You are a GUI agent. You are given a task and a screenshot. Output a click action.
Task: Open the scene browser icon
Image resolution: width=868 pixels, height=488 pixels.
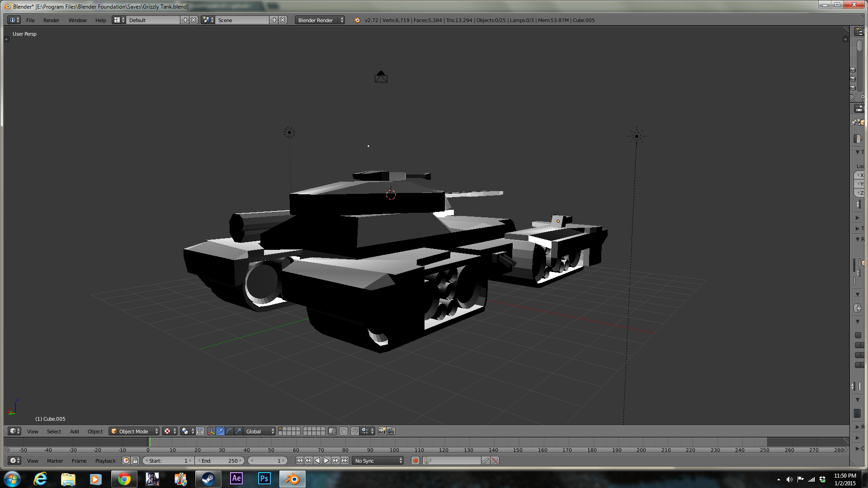click(x=208, y=20)
